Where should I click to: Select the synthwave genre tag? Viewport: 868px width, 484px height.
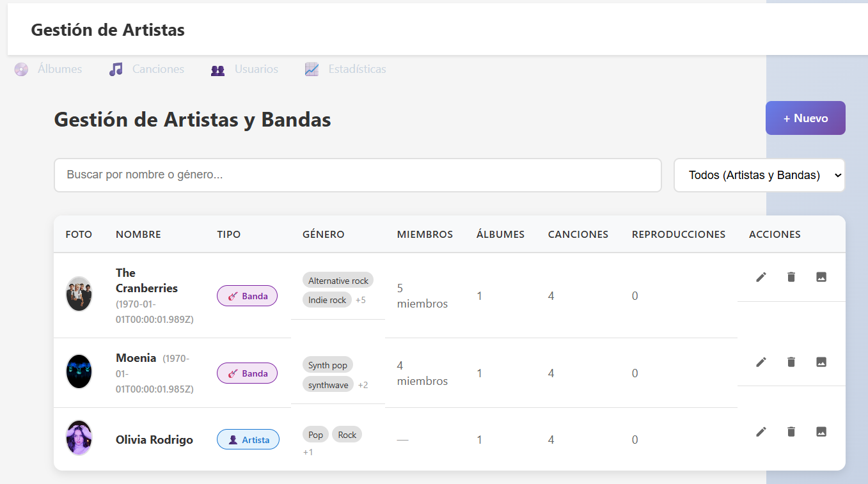328,385
